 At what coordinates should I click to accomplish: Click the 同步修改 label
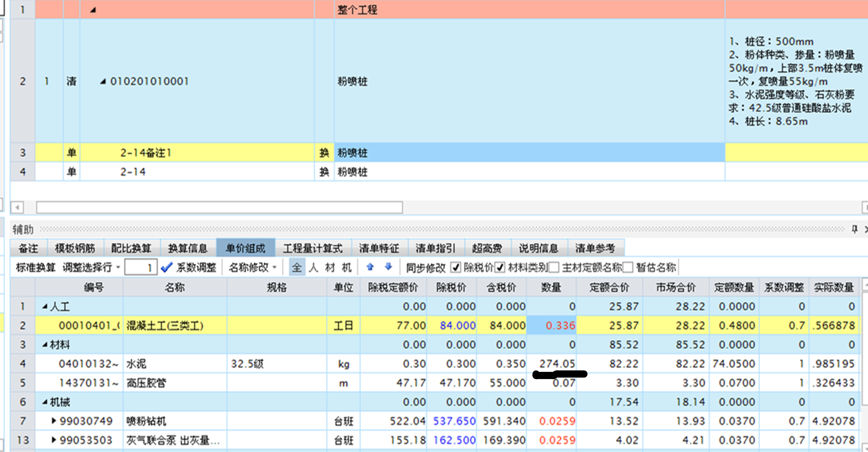[426, 268]
